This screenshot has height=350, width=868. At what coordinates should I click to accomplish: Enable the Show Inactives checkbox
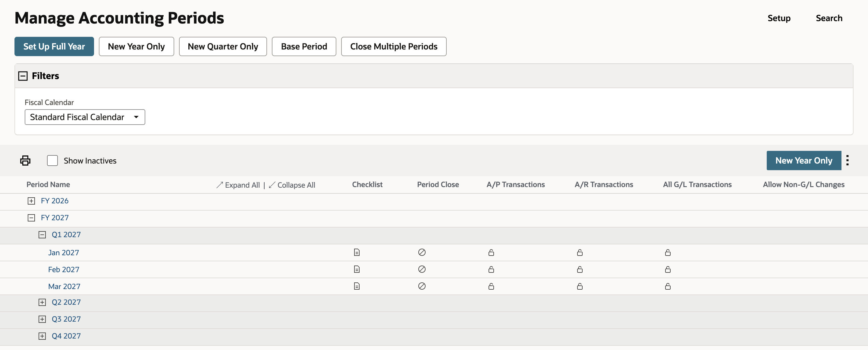click(52, 161)
